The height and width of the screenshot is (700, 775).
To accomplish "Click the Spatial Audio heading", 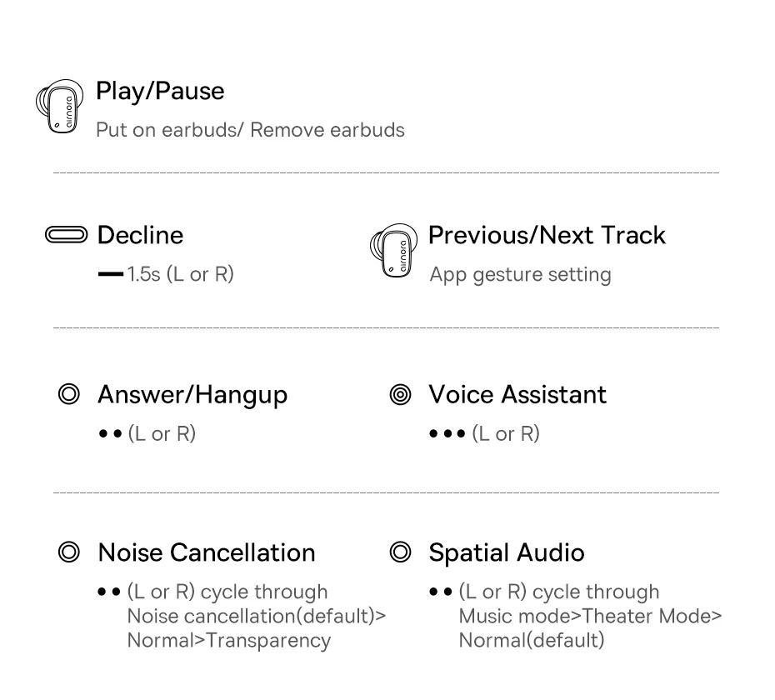I will [x=507, y=553].
